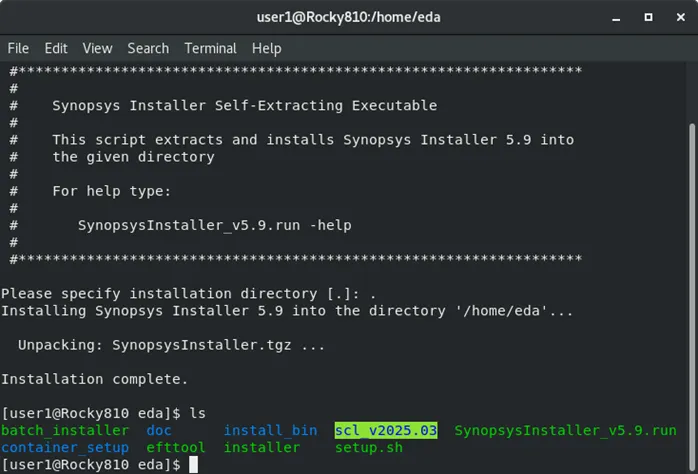Click the highlighted scl_v2025.03 directory name

tap(386, 430)
